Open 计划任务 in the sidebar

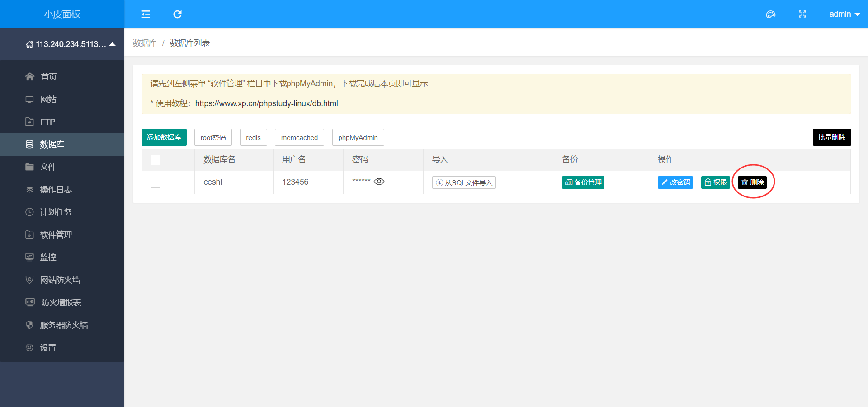[62, 212]
